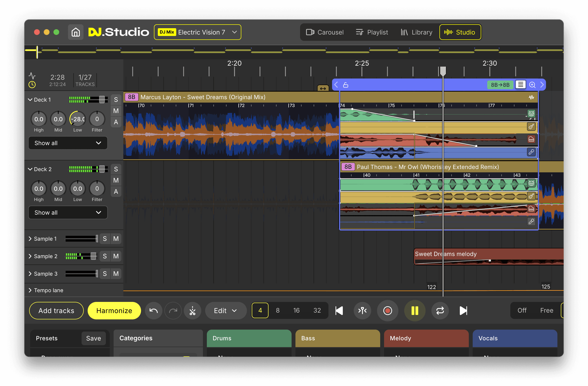The image size is (588, 386).
Task: Mute Deck 1
Action: click(x=116, y=111)
